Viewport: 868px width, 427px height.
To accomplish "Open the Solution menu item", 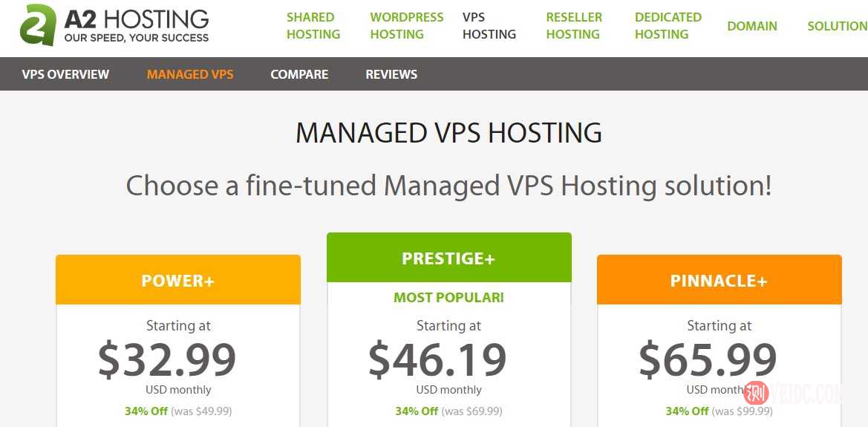I will (838, 26).
